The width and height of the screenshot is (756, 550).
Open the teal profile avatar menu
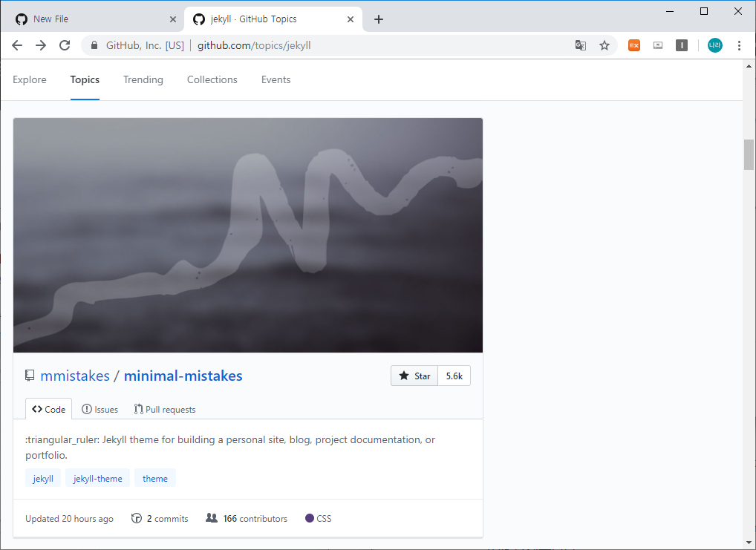[x=714, y=45]
